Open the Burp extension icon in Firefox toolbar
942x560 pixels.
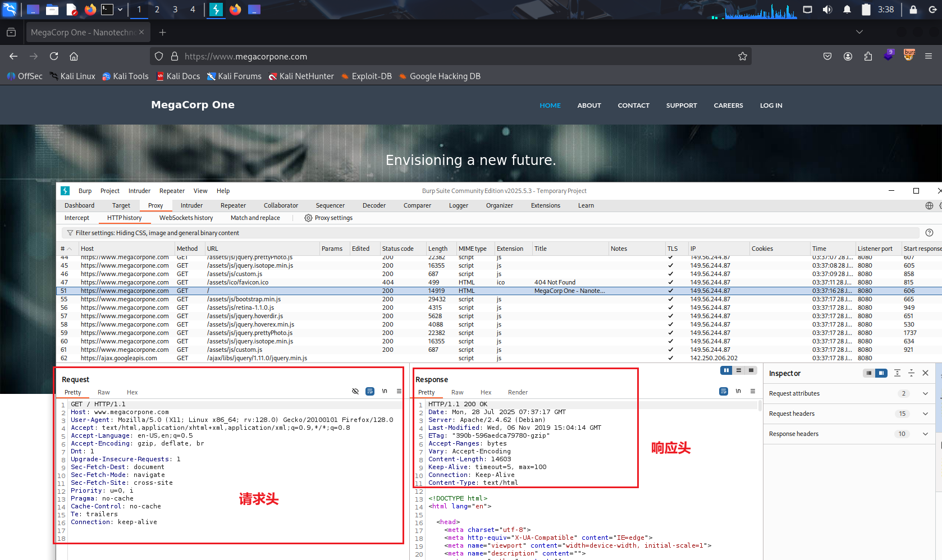pyautogui.click(x=909, y=55)
